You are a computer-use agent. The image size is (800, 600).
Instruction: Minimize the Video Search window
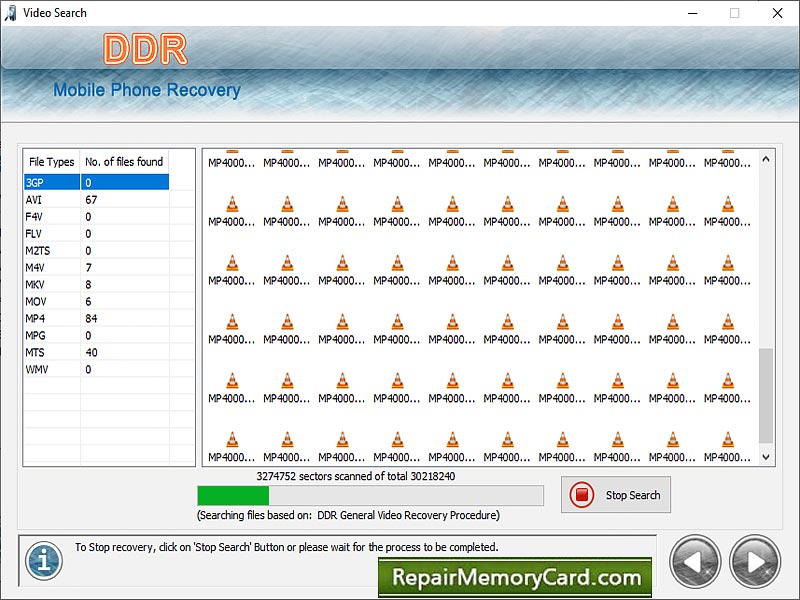click(692, 13)
